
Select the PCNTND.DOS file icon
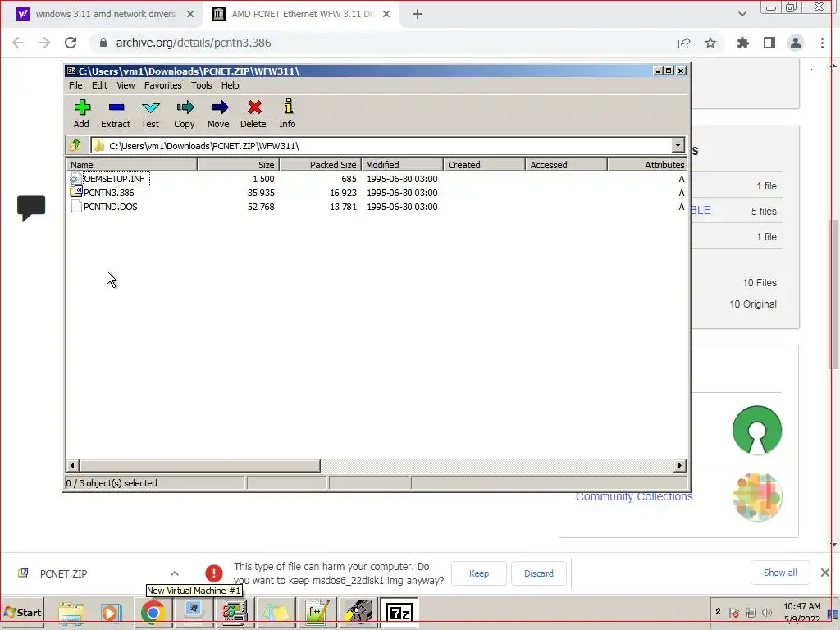pyautogui.click(x=76, y=206)
